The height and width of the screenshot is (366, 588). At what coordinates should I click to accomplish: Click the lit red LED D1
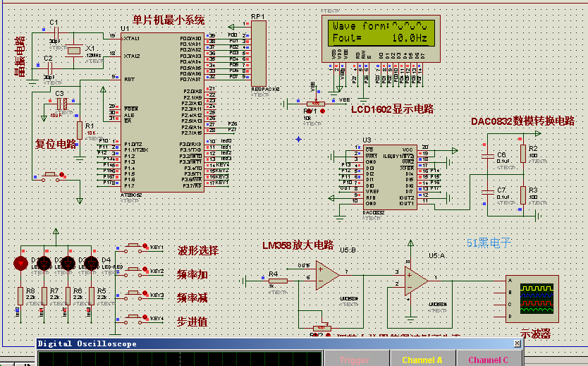(x=22, y=264)
